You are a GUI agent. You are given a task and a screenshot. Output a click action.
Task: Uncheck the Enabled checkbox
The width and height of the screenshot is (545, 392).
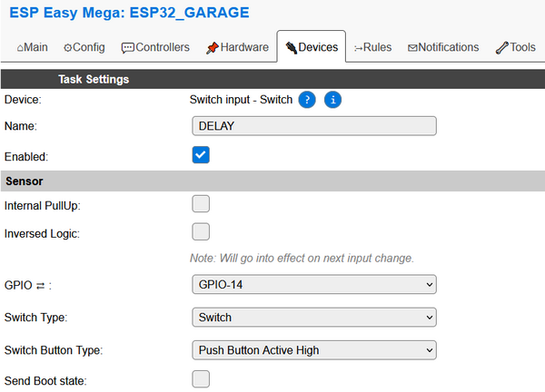pyautogui.click(x=201, y=155)
